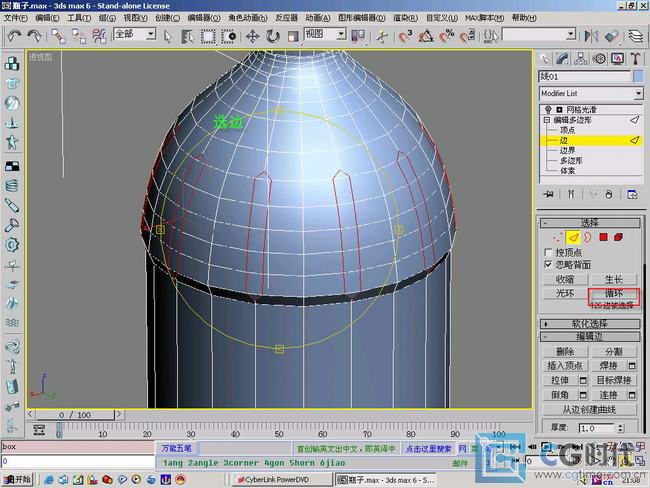This screenshot has width=650, height=488.
Task: Activate the Select and Scale tool
Action: click(x=293, y=36)
